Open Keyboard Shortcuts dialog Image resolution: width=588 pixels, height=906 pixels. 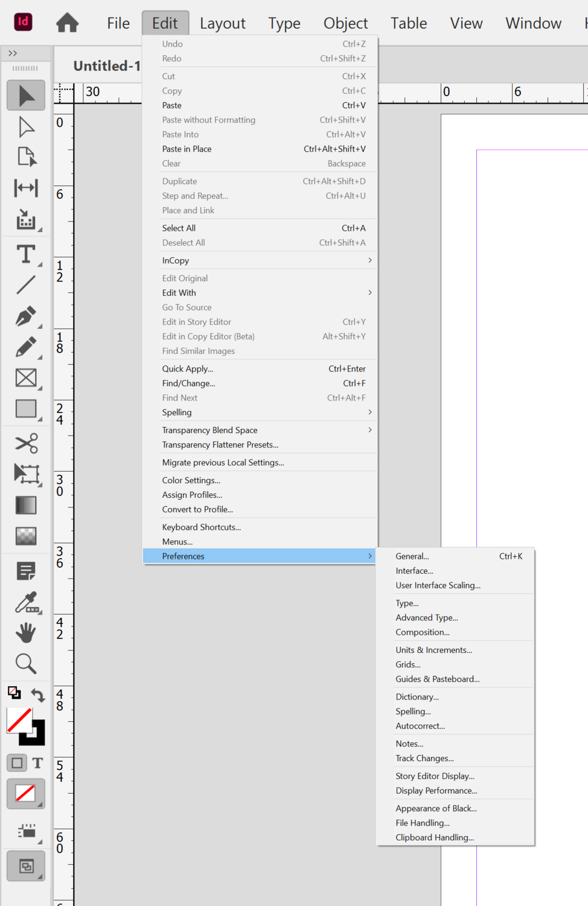click(x=260, y=527)
